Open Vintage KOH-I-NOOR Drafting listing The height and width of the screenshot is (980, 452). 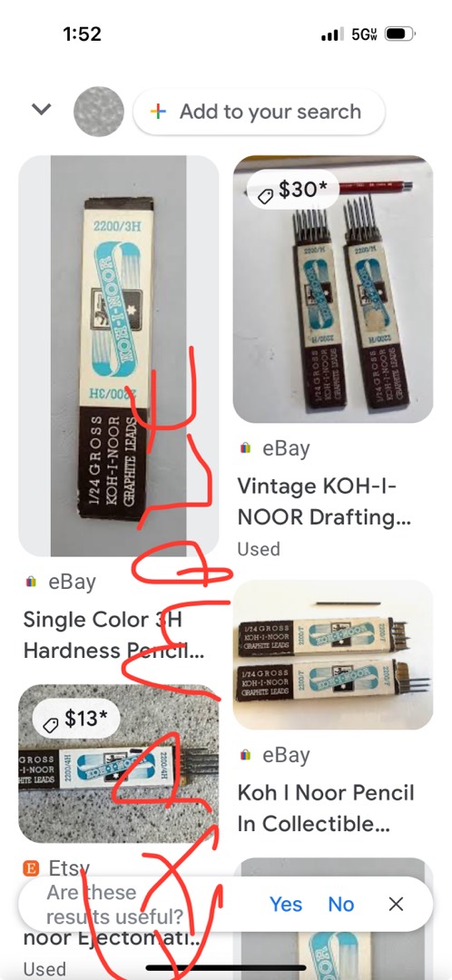[317, 501]
